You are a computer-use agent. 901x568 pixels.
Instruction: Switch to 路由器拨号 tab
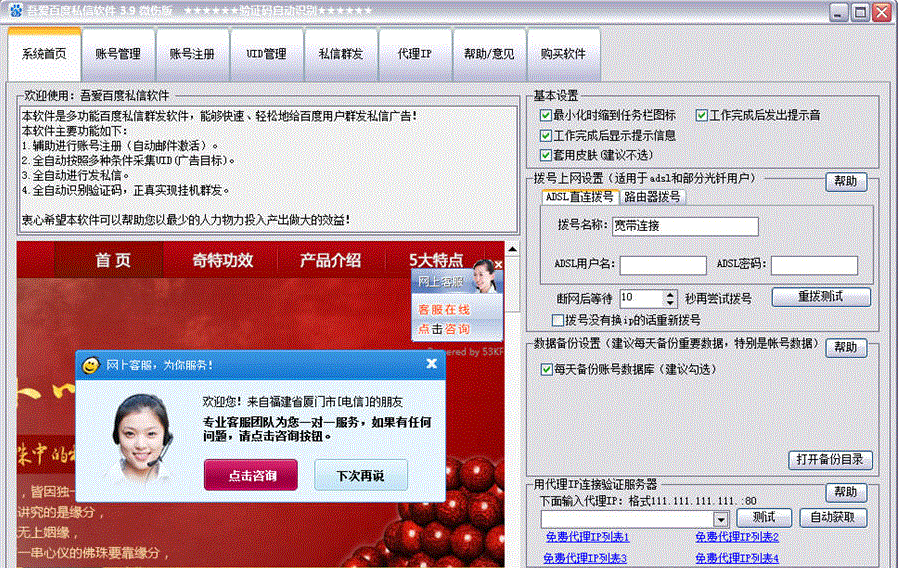[x=652, y=197]
